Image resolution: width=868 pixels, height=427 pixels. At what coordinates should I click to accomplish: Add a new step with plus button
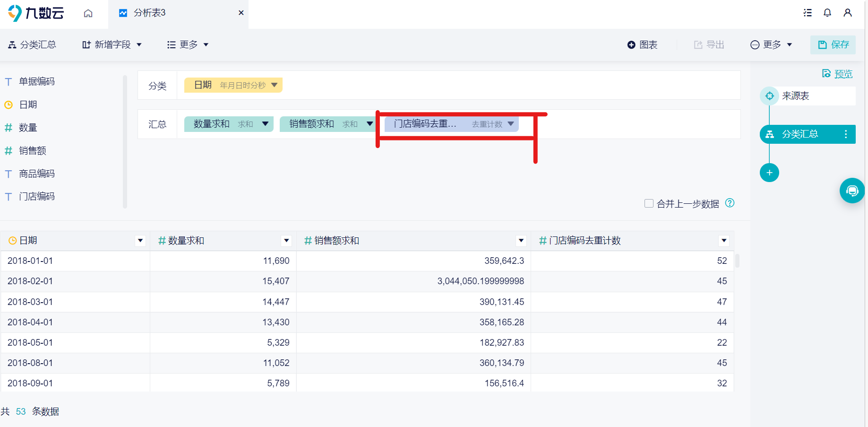click(769, 173)
